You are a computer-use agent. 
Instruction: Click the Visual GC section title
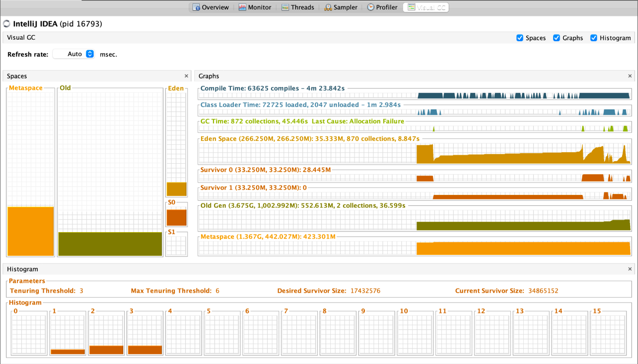pos(21,38)
